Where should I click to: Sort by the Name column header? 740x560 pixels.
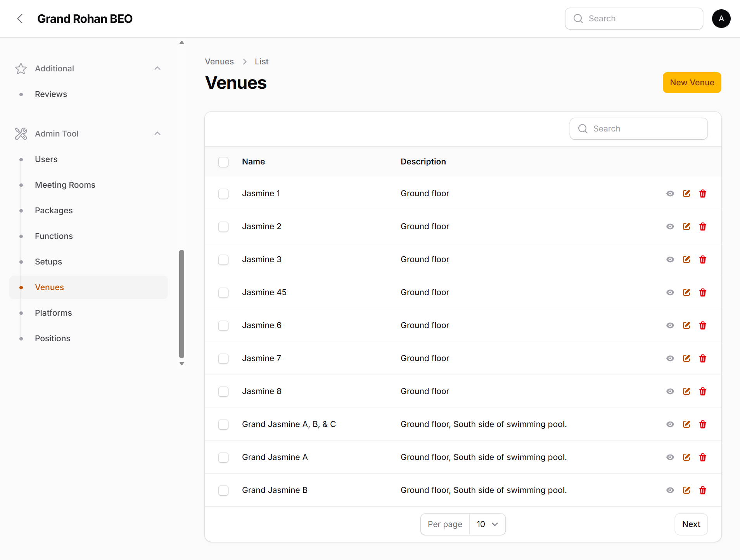pos(253,162)
